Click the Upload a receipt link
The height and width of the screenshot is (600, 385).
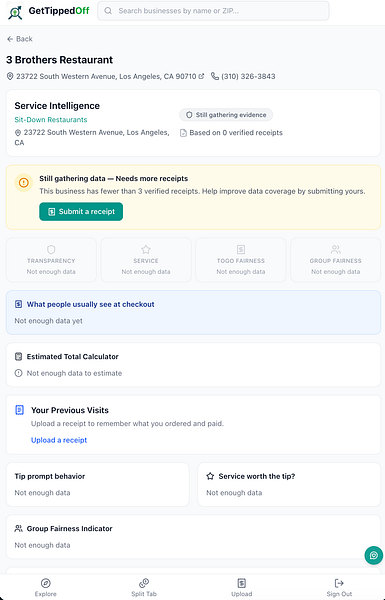59,440
